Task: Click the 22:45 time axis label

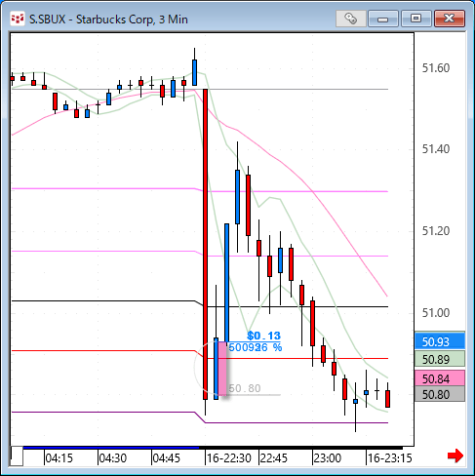Action: point(274,458)
